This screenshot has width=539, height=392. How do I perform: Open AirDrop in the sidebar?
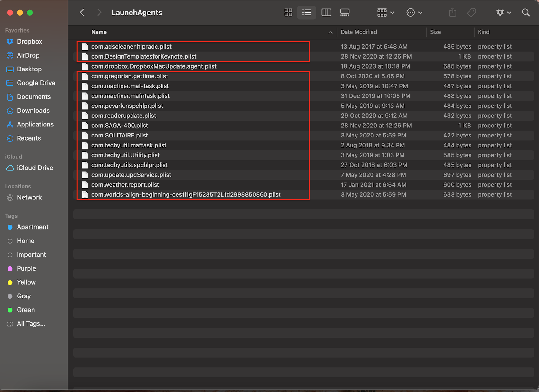point(28,55)
